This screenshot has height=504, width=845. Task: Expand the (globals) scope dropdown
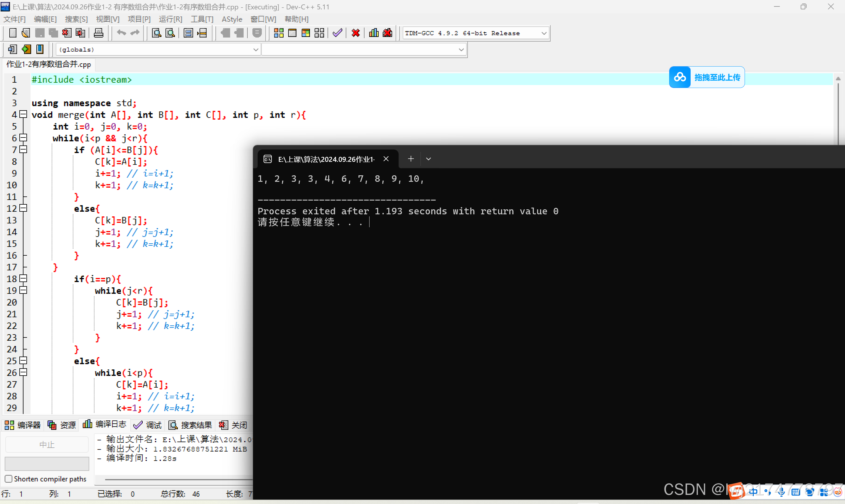256,50
